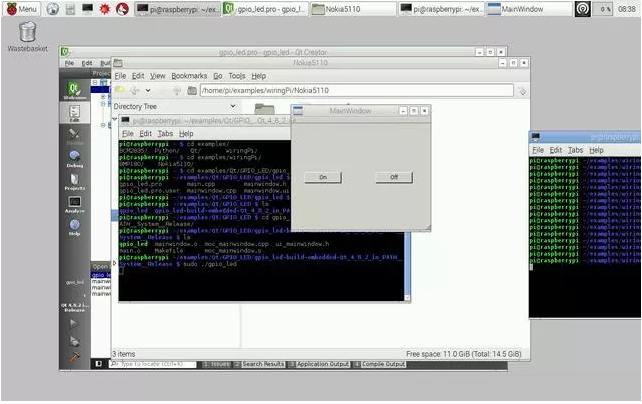
Task: Click the Build hammer icon in Qt Creator
Action: click(x=74, y=354)
